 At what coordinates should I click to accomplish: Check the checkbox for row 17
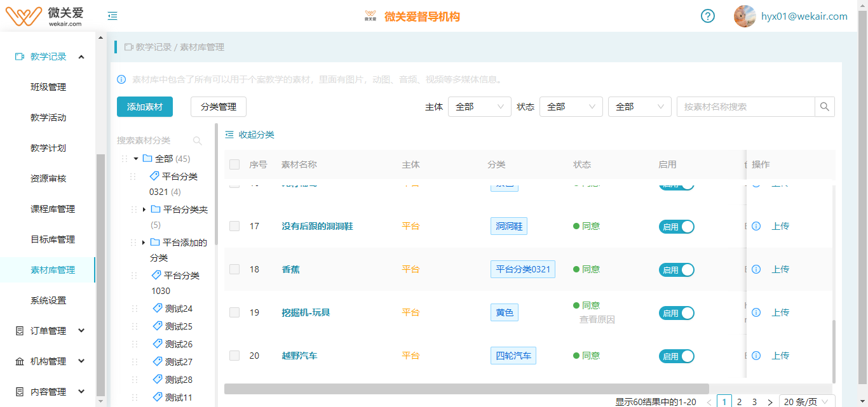pos(234,226)
